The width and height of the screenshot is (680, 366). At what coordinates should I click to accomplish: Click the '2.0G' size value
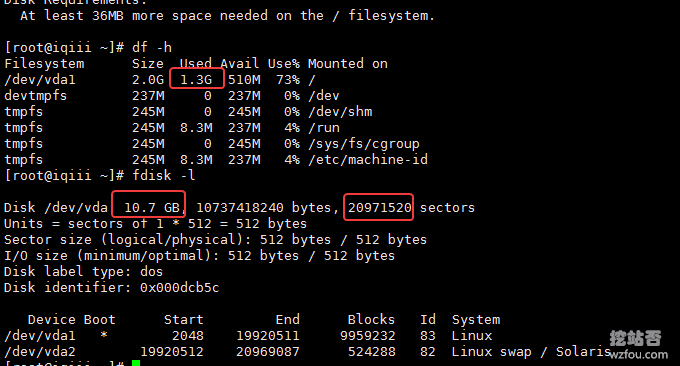[148, 80]
